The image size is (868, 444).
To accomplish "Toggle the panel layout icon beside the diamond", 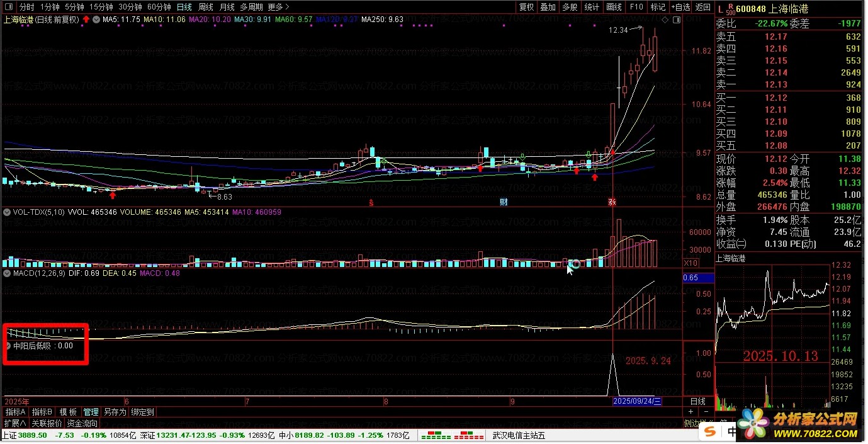I will pos(677,20).
